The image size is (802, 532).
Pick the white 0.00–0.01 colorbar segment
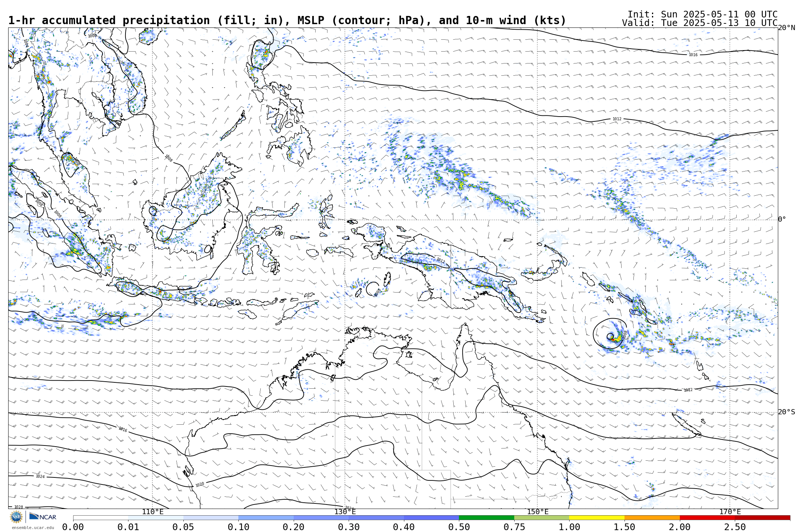click(101, 518)
